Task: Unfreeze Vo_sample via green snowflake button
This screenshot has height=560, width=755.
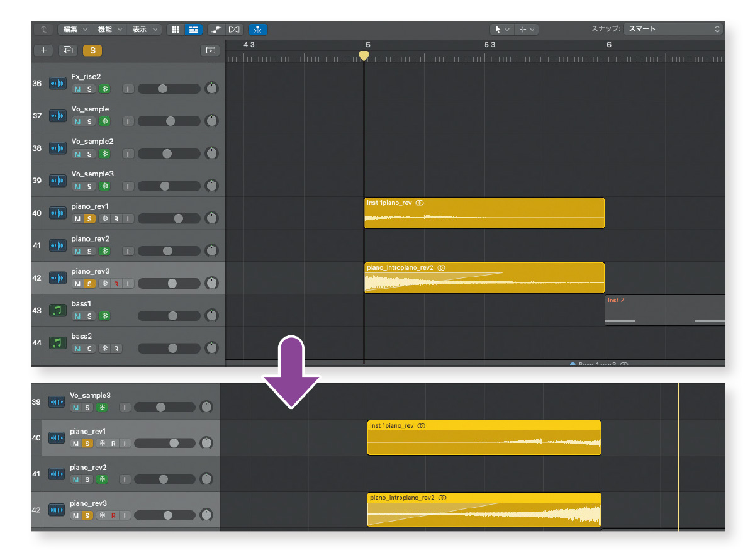Action: 105,121
